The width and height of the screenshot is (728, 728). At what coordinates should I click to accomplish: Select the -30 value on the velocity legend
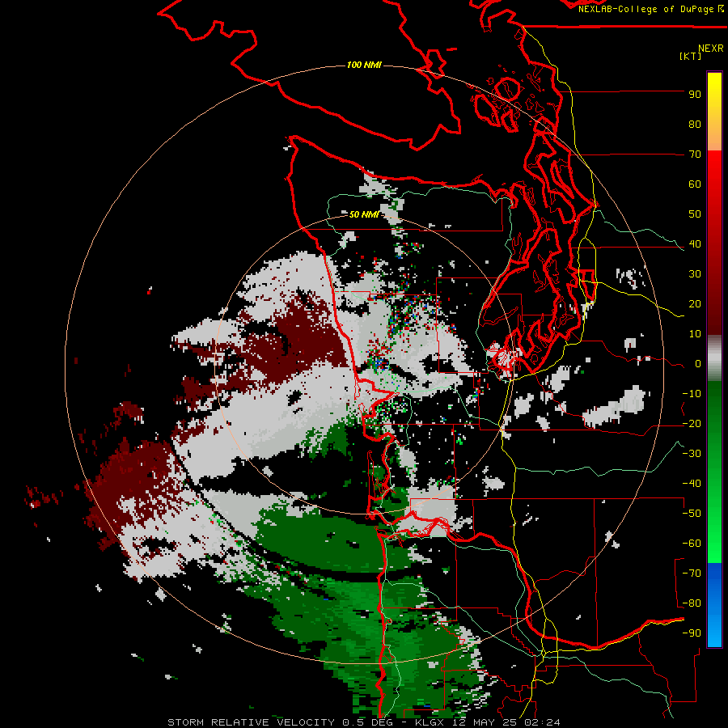[x=692, y=454]
